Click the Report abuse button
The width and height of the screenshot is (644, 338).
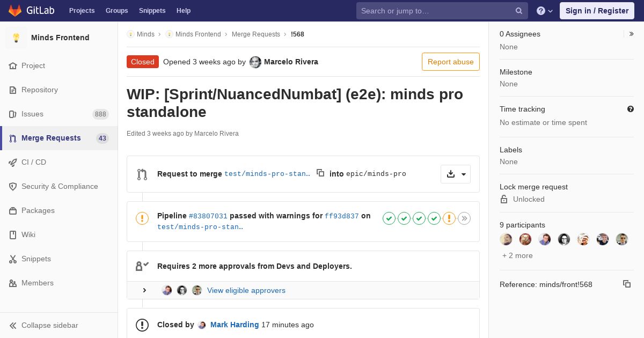pos(450,62)
